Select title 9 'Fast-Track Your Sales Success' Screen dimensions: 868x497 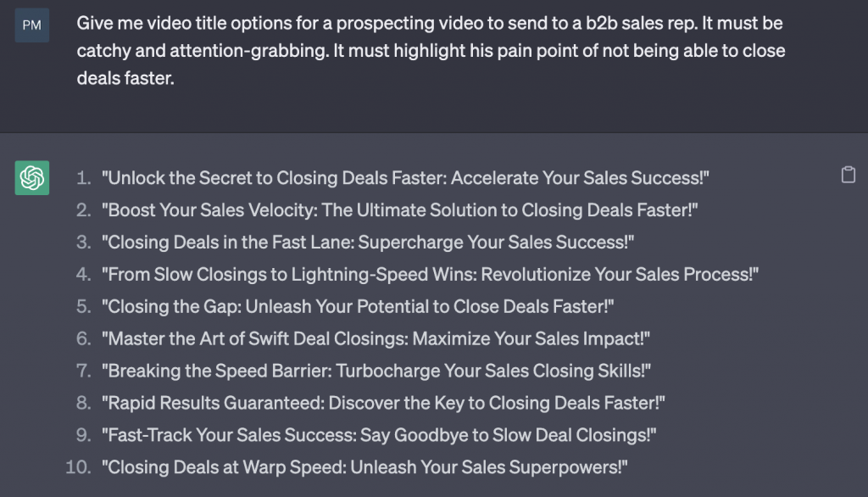click(x=379, y=435)
